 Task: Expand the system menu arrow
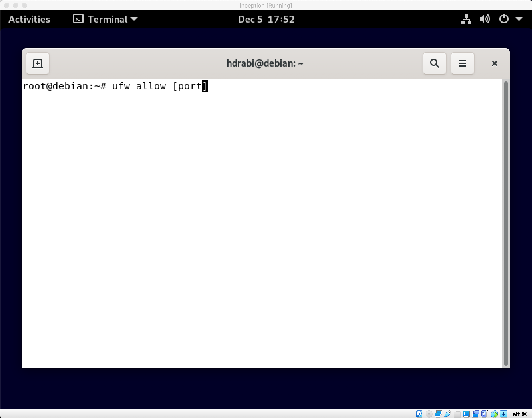[x=519, y=19]
